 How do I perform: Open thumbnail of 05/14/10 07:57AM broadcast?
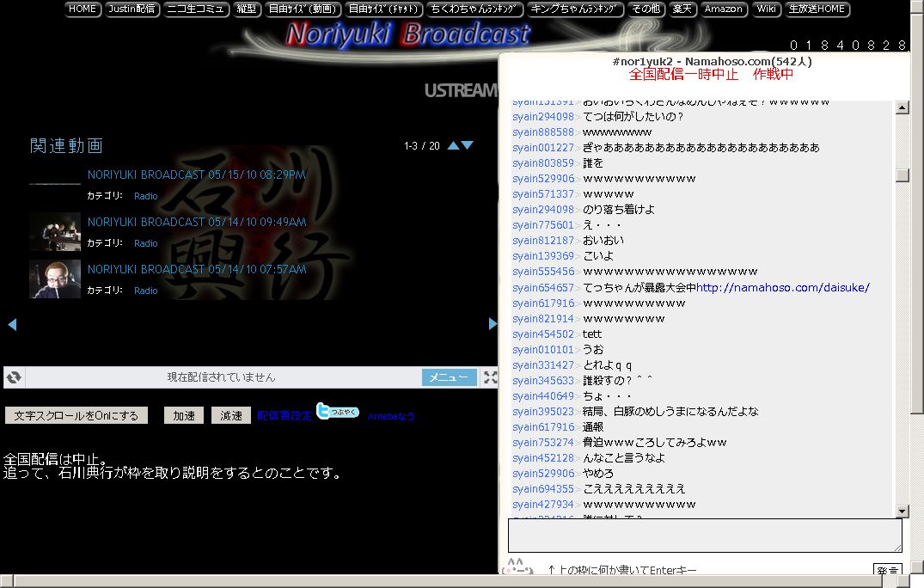point(55,279)
